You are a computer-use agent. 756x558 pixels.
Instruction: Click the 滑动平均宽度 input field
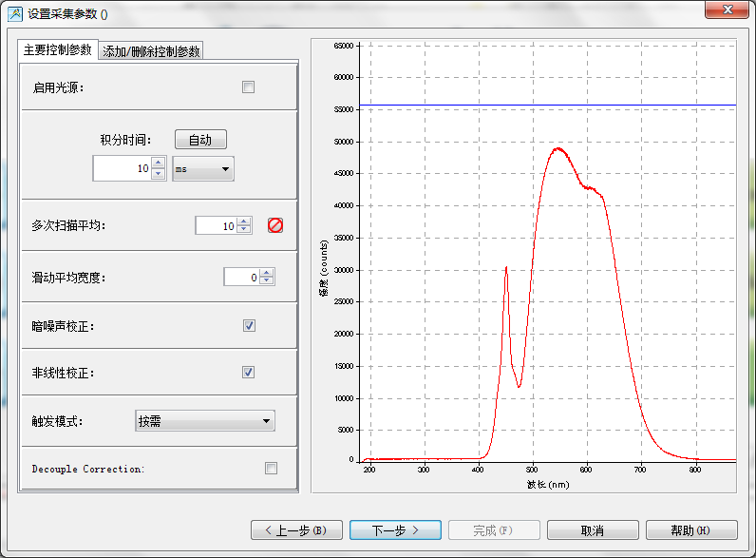coord(241,277)
